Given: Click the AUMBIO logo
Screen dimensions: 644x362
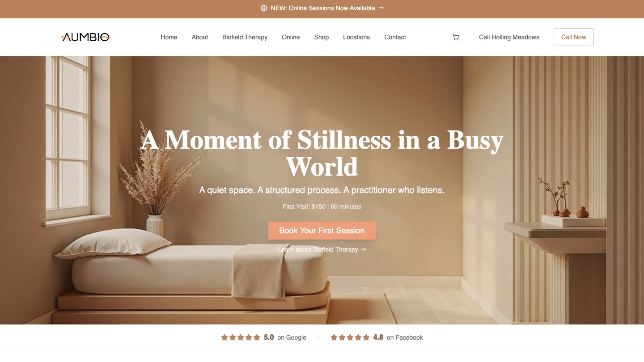Looking at the screenshot, I should [85, 37].
